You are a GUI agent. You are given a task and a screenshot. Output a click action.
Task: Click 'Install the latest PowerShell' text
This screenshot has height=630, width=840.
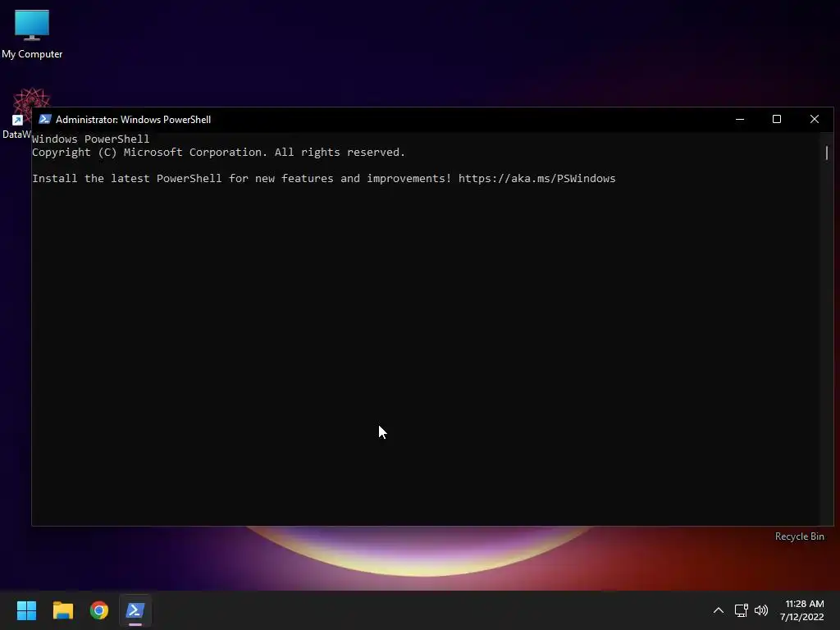coord(127,178)
